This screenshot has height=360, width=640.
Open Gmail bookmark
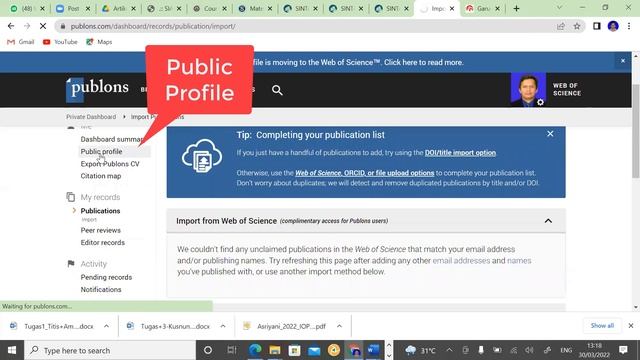click(21, 42)
